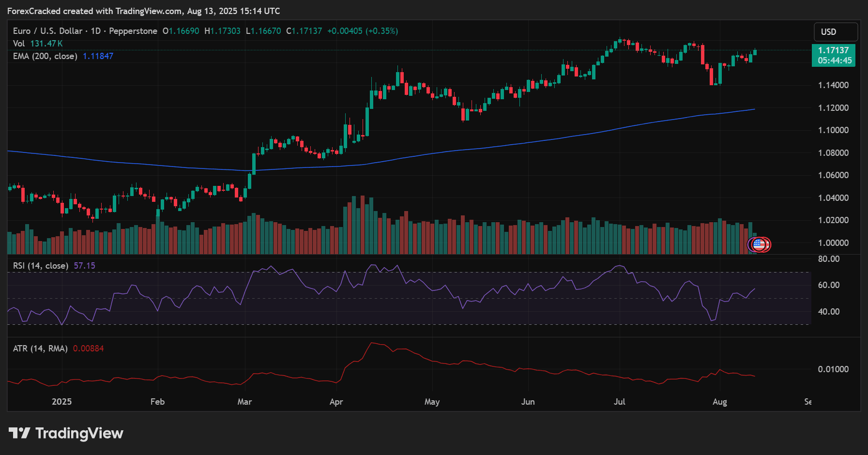Click the Jul label on time axis
This screenshot has height=455, width=868.
(x=619, y=402)
